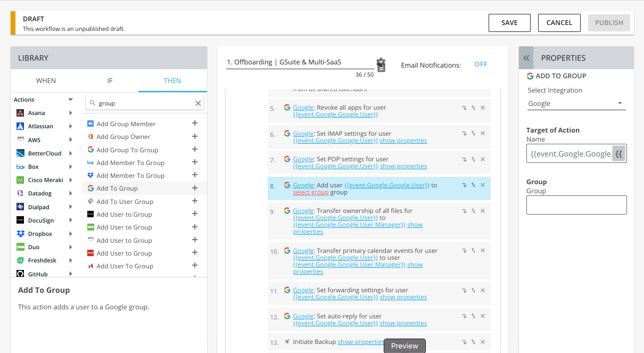Click the Preview button
The image size is (644, 353).
[x=404, y=346]
